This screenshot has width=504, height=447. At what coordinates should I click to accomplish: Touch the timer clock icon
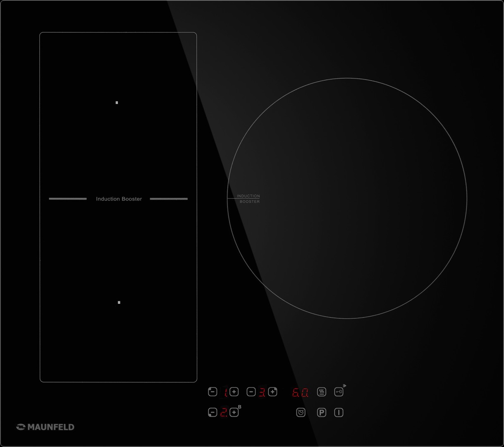coord(301,412)
